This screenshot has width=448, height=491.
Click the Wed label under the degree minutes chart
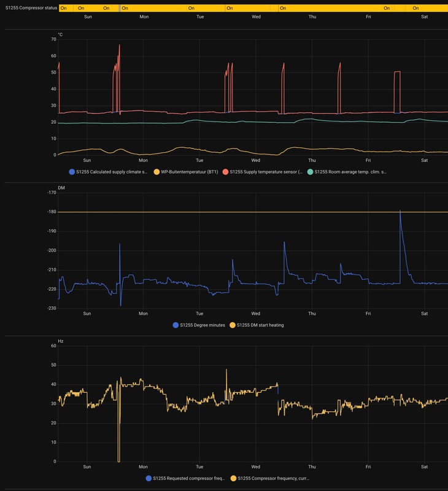[256, 314]
